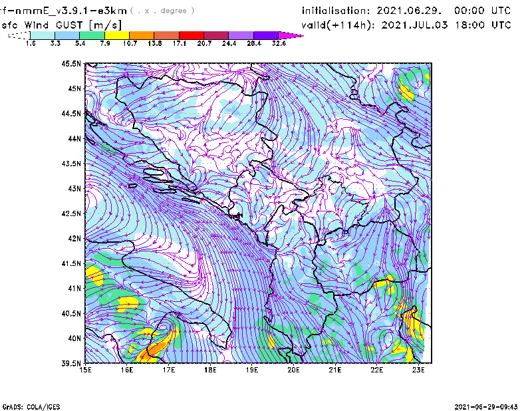532x411 pixels.
Task: Click the legend value 24.4
Action: 229,43
